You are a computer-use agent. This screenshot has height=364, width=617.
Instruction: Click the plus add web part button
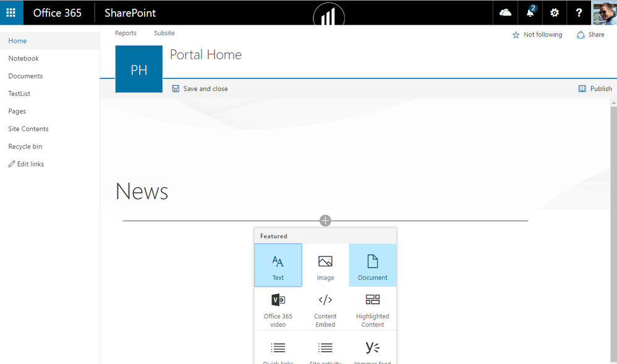coord(325,221)
